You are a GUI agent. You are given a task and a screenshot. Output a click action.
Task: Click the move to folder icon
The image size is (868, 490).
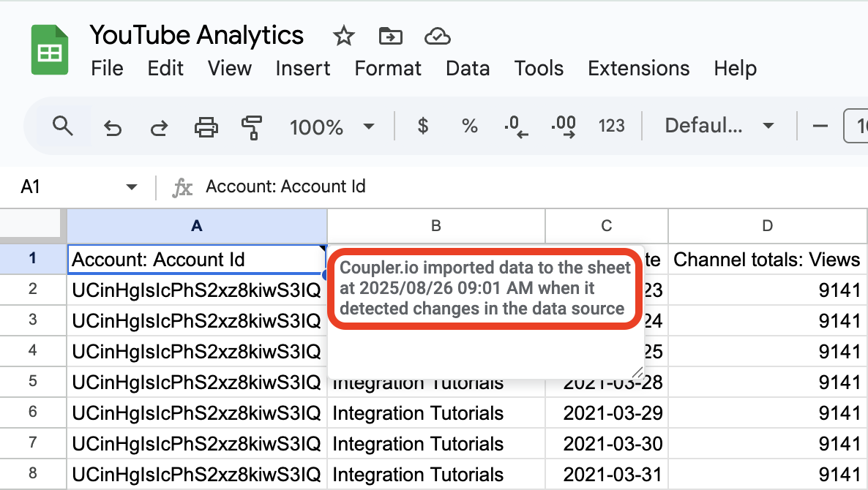391,37
